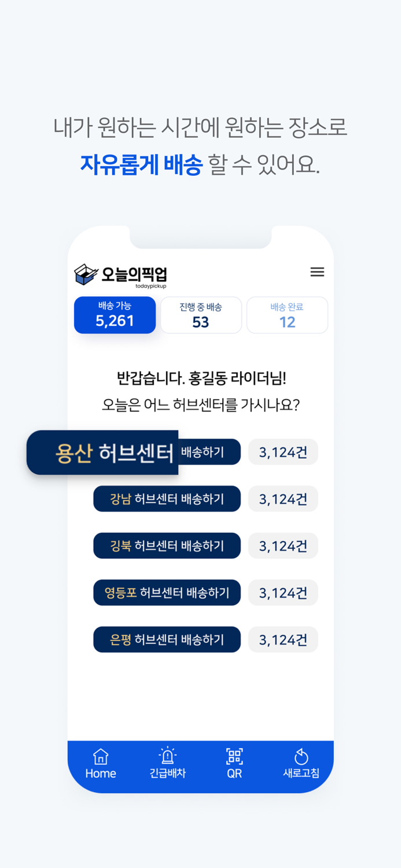Image resolution: width=401 pixels, height=868 pixels.
Task: Select 은평 허브센터 배송하기
Action: point(167,639)
